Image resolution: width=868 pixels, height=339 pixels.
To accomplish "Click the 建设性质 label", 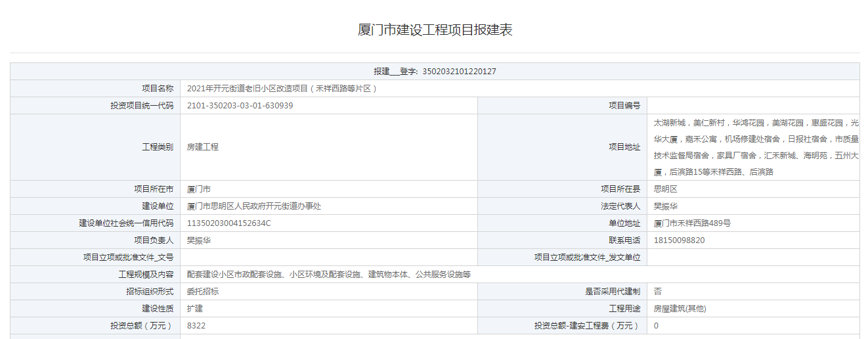I will (158, 308).
